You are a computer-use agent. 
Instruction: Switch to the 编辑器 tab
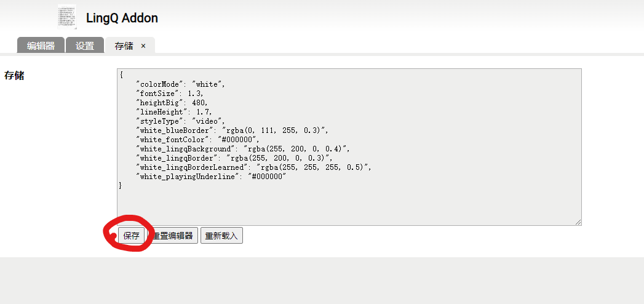[x=41, y=46]
